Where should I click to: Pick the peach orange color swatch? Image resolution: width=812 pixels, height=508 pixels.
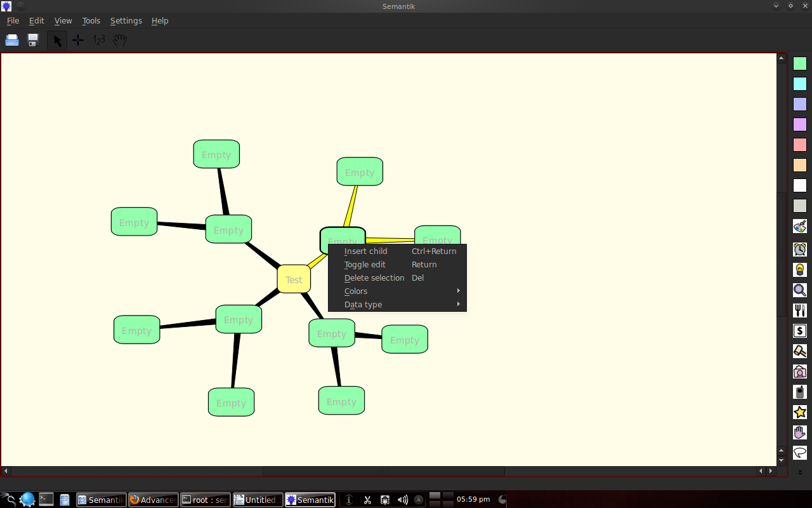click(x=800, y=165)
